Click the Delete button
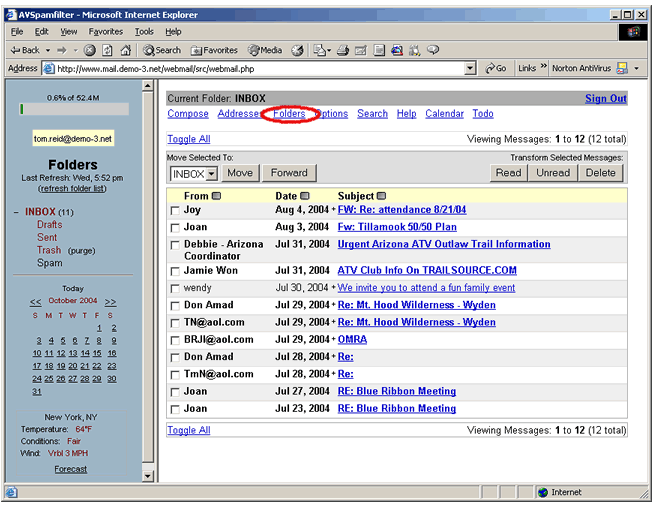This screenshot has width=657, height=506. (601, 173)
